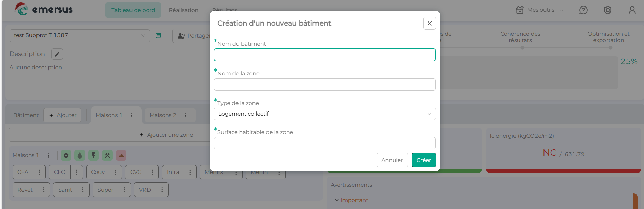
Task: Open the test Supprot T 1587 project selector
Action: click(x=79, y=35)
